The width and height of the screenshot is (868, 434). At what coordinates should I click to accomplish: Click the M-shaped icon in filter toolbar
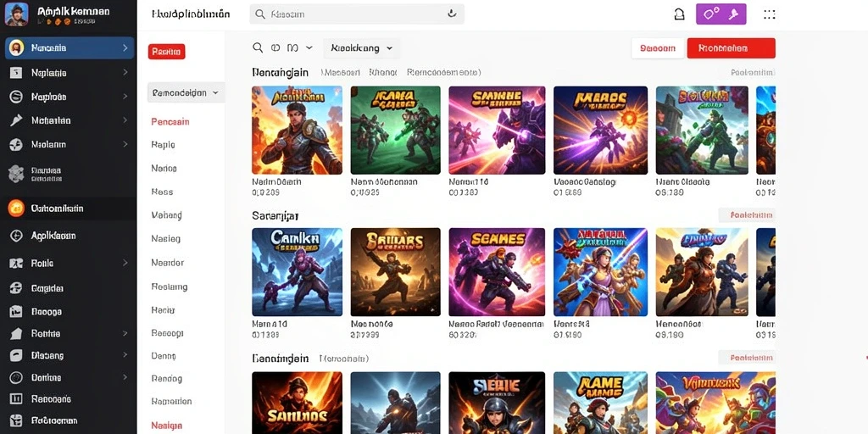[292, 48]
